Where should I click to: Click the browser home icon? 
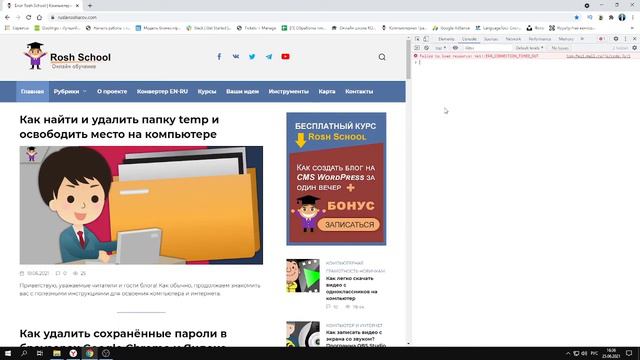click(39, 18)
